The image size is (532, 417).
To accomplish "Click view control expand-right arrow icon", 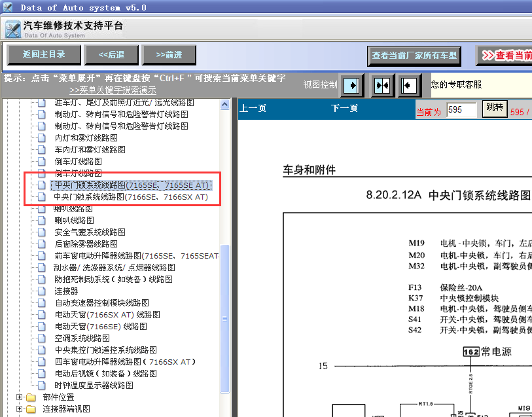I will click(352, 85).
